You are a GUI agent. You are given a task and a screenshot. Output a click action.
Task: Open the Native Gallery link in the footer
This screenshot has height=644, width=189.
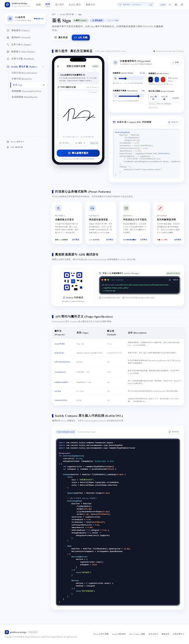pos(137,634)
